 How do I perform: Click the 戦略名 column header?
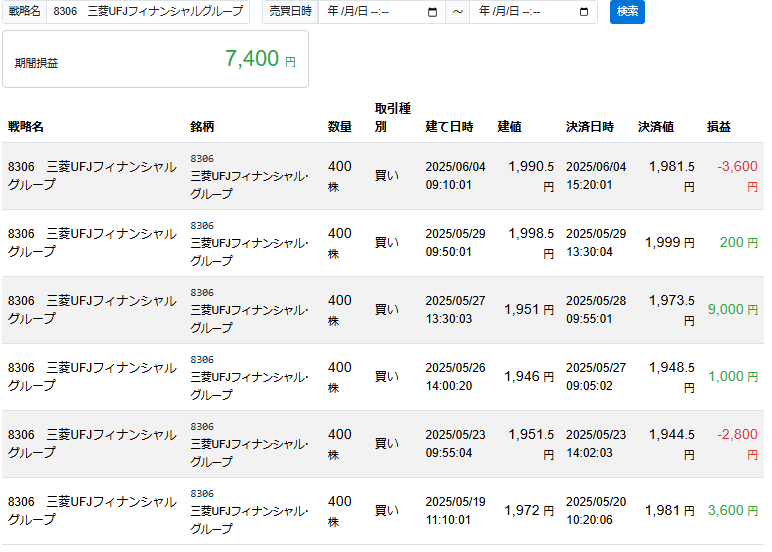pos(26,127)
